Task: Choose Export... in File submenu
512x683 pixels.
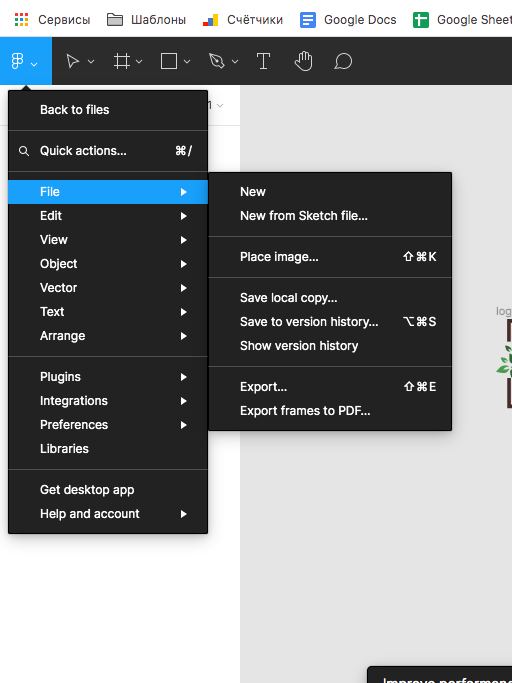Action: tap(330, 387)
